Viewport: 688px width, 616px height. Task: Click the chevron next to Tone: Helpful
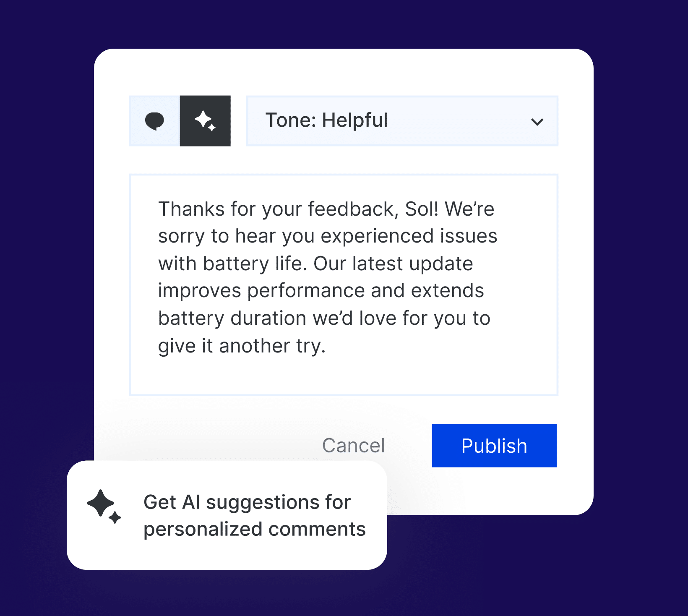pos(537,122)
